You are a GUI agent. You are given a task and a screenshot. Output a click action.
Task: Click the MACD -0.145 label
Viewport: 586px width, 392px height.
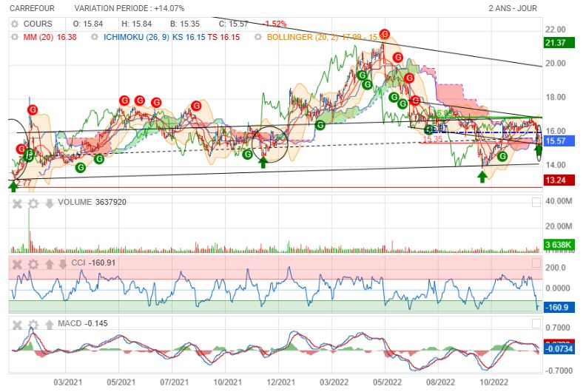pyautogui.click(x=83, y=323)
